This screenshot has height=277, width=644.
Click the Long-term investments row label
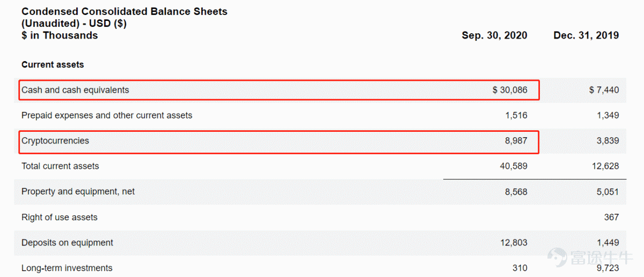(x=67, y=268)
